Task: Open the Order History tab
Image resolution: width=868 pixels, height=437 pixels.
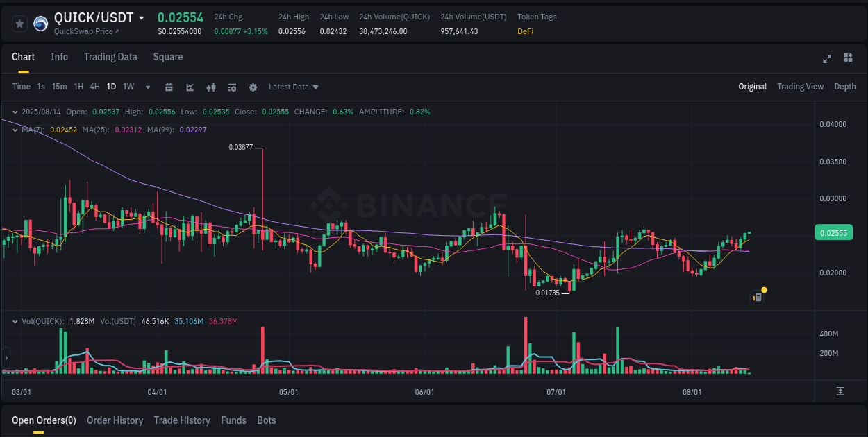Action: click(115, 420)
